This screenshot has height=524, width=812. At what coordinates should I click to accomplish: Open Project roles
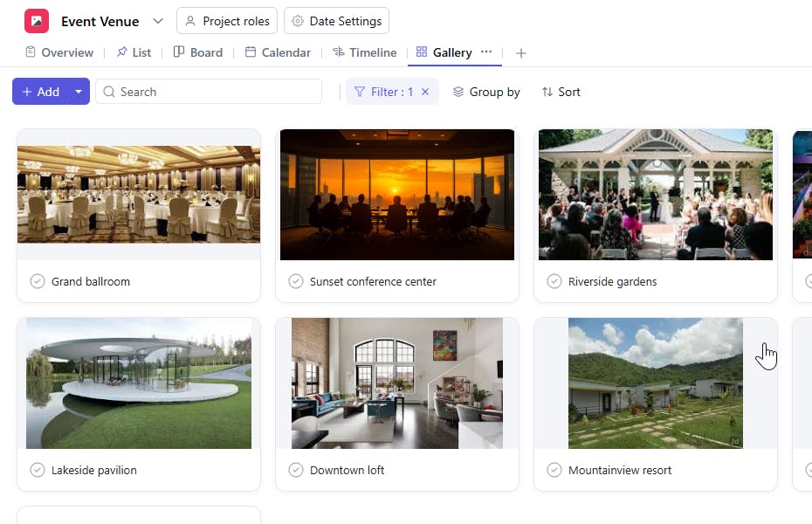[227, 21]
